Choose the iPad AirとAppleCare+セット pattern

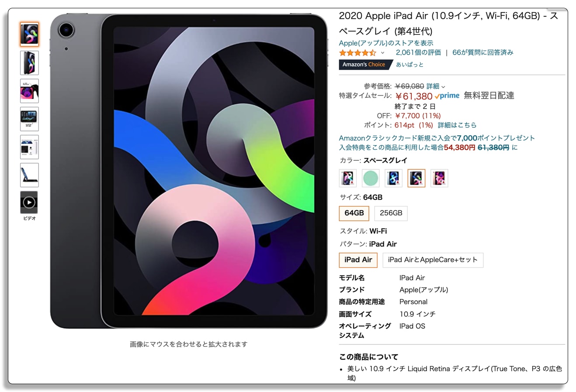[433, 260]
